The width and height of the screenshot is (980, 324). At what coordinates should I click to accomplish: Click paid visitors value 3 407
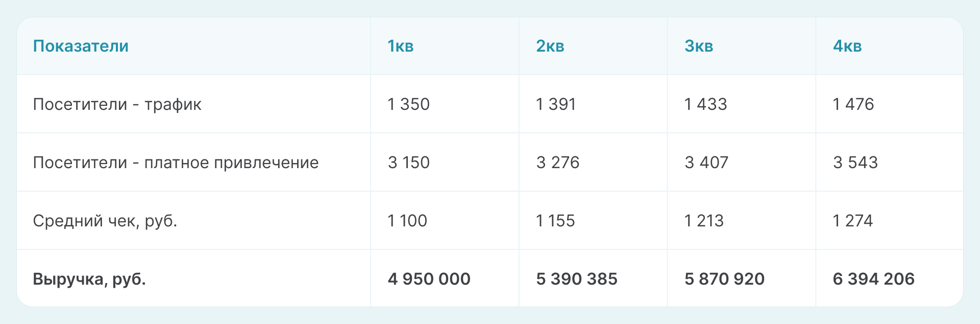click(x=706, y=163)
